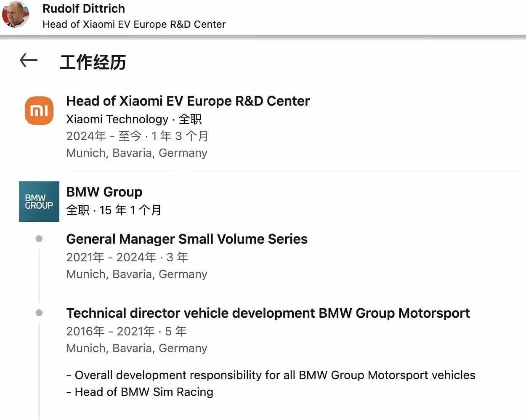Click the 2024年 - 至今 · 1 年 3 个月 duration
Screen dimensions: 526x420
click(137, 136)
